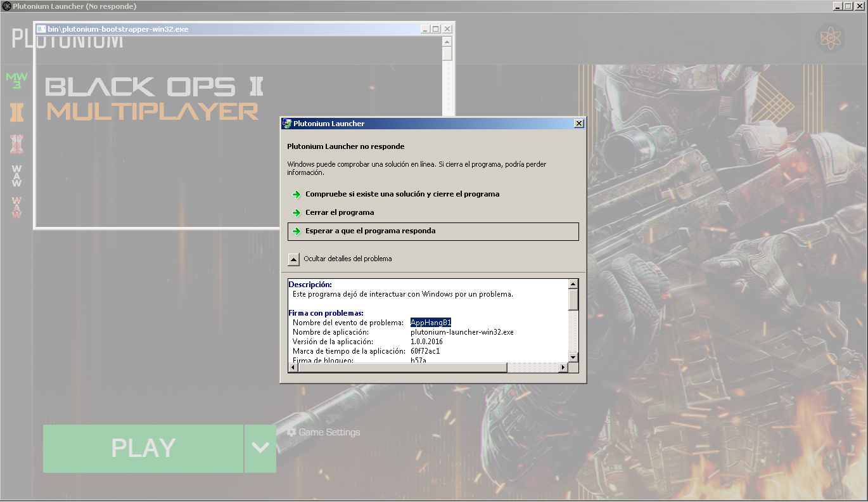
Task: Click the Descripción heading in details
Action: point(310,285)
